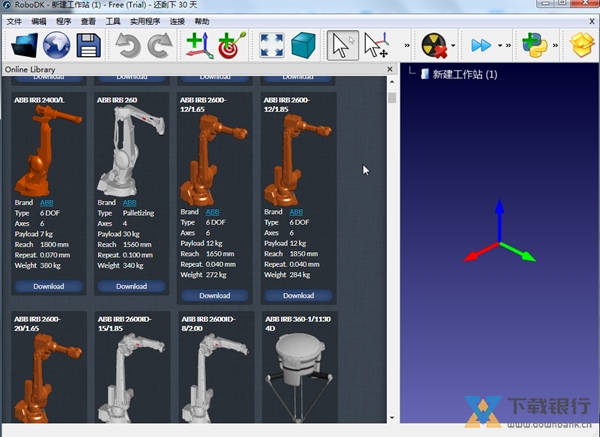Select 新建工作站 (1) in the station tree

pos(464,74)
